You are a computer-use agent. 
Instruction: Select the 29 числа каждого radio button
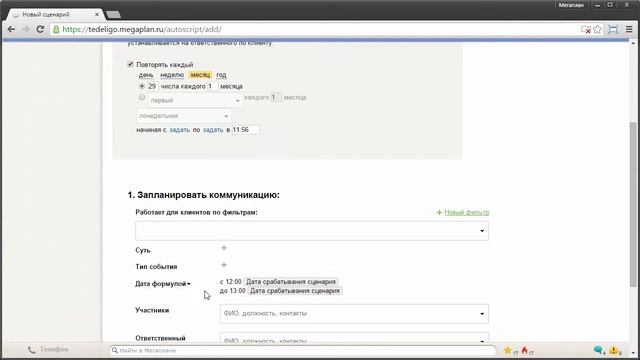(142, 86)
